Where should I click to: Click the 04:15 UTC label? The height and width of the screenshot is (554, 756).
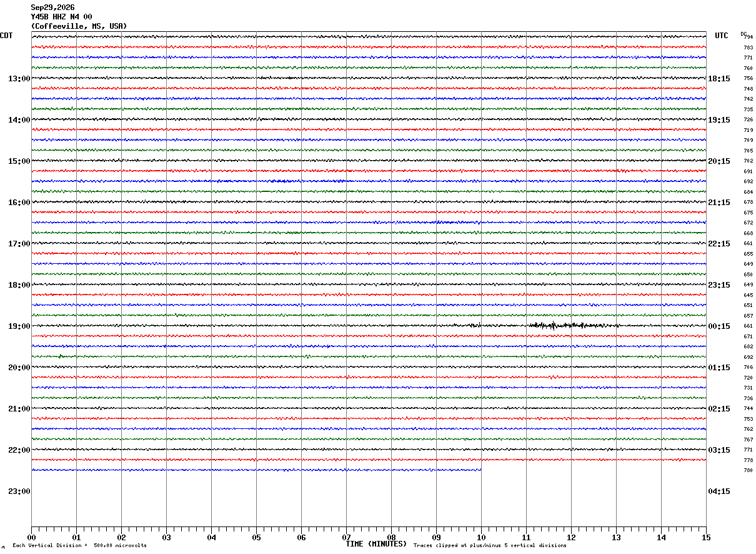pyautogui.click(x=719, y=491)
